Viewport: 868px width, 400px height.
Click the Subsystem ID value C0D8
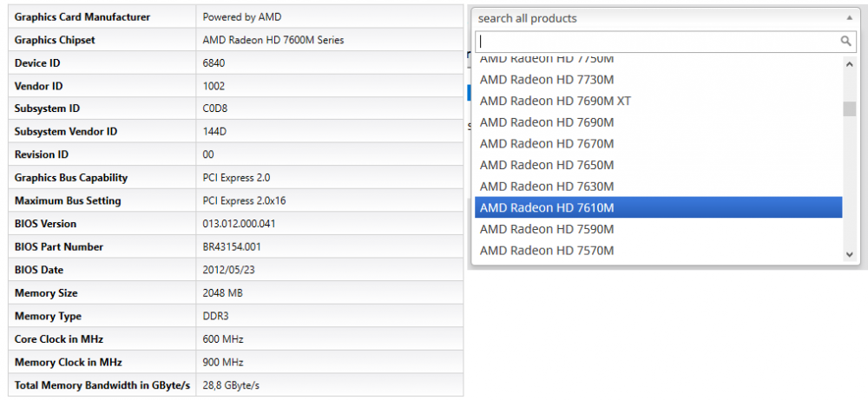point(214,108)
